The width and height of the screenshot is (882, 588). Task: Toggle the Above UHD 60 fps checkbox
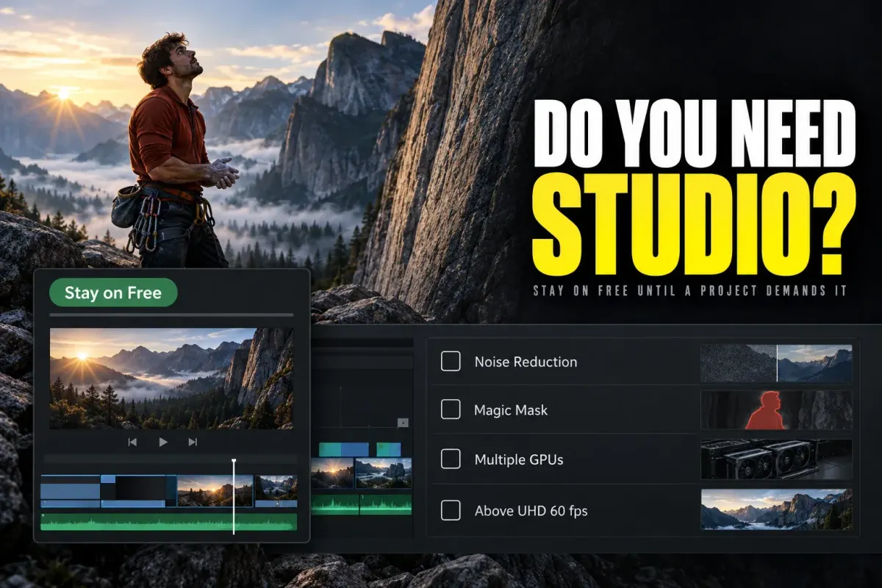[x=451, y=510]
